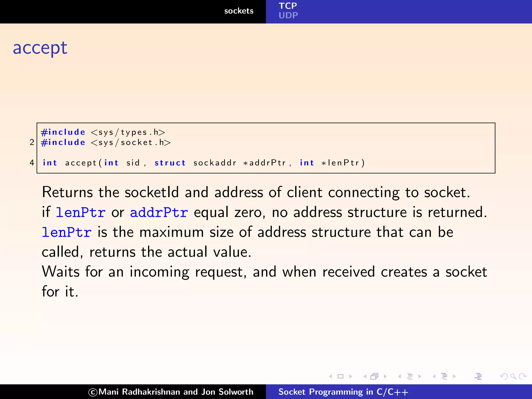Screen dimensions: 532x399
Task: Click the struct keyword in the code listing
Action: (x=170, y=163)
